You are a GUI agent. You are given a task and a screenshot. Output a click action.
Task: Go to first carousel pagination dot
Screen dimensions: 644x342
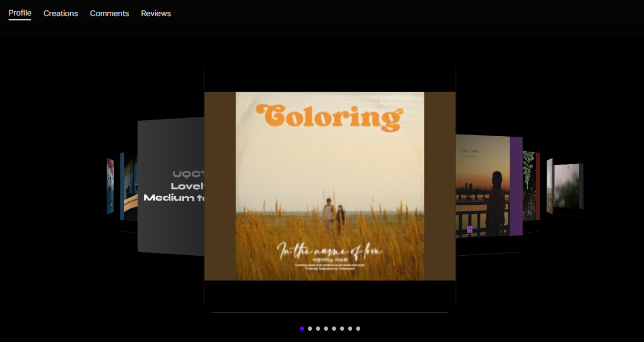(302, 329)
